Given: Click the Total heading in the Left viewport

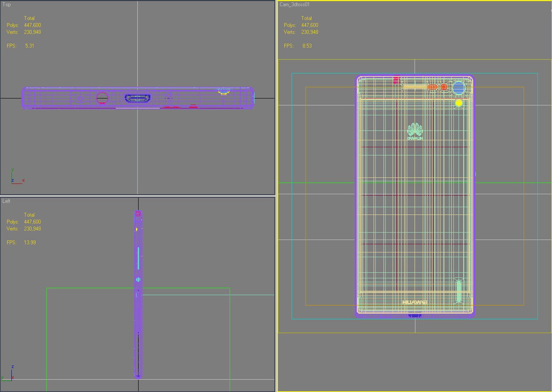Looking at the screenshot, I should pos(29,215).
